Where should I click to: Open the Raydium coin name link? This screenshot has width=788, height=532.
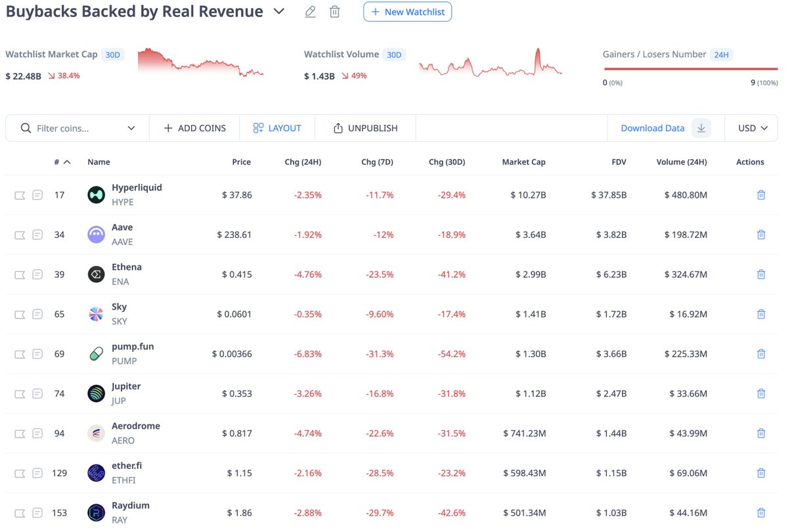pos(131,506)
